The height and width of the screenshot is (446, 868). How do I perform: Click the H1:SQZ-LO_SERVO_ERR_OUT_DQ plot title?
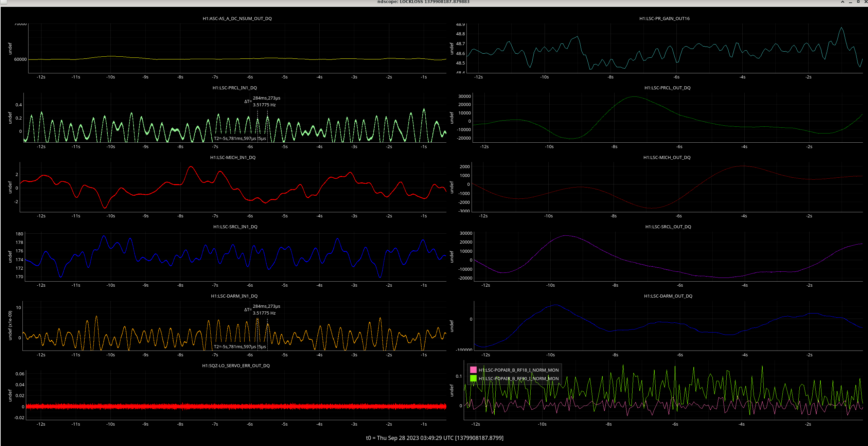pos(236,366)
